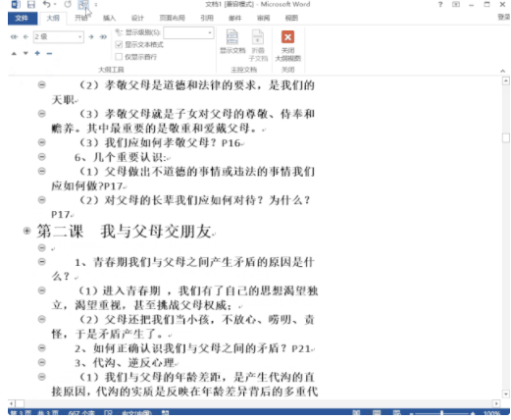Image resolution: width=511 pixels, height=420 pixels.
Task: Click outline marker for 2、如何正确认识我们与父母之间的矛盾
Action: (x=42, y=348)
